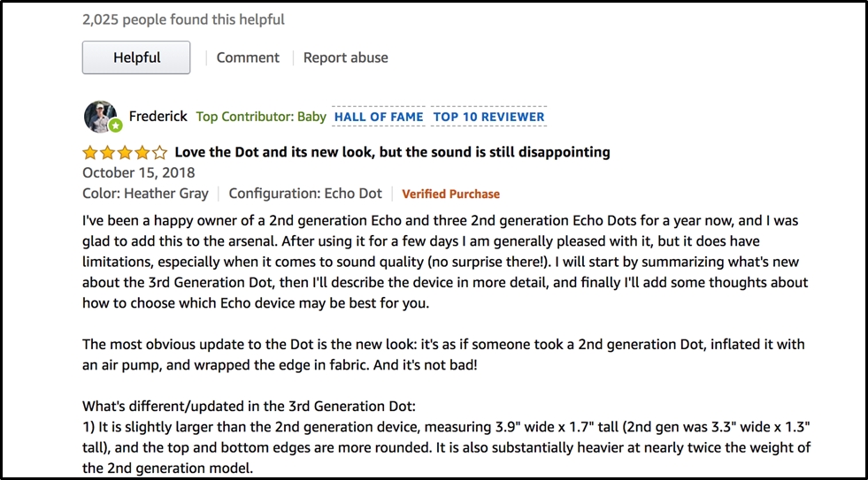The height and width of the screenshot is (480, 868).
Task: Click the fourth filled gold rating star
Action: tap(142, 152)
